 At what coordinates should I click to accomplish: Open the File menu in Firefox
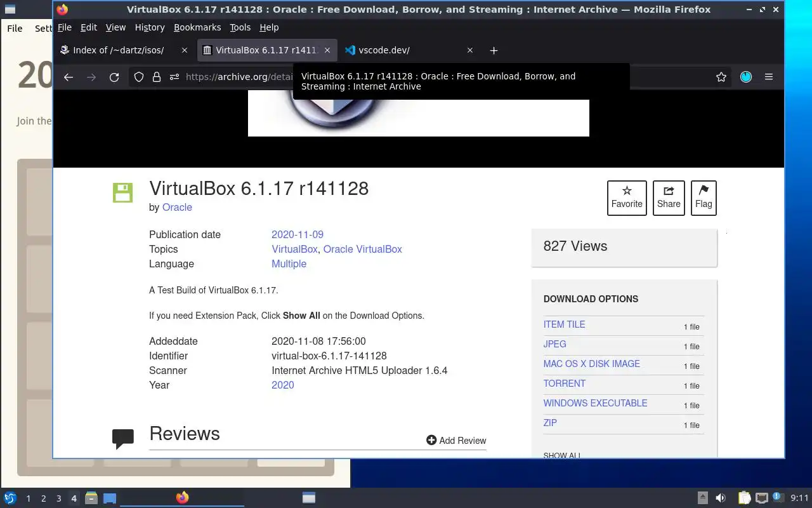64,27
